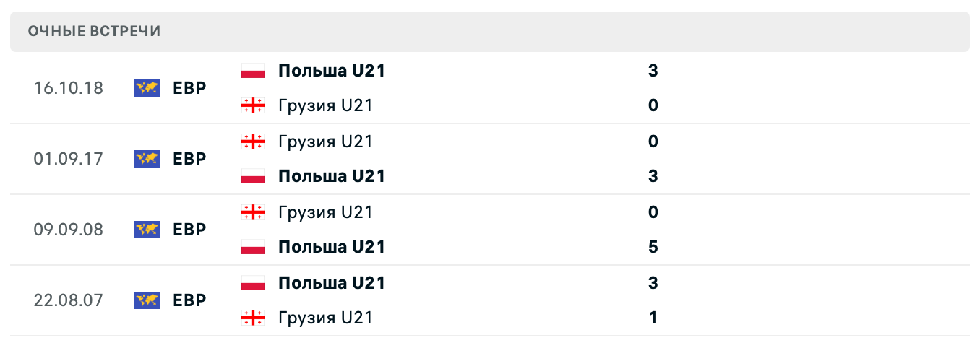This screenshot has width=980, height=348.
Task: Click the tournament map icon beside 16.10.18
Action: pos(147,88)
